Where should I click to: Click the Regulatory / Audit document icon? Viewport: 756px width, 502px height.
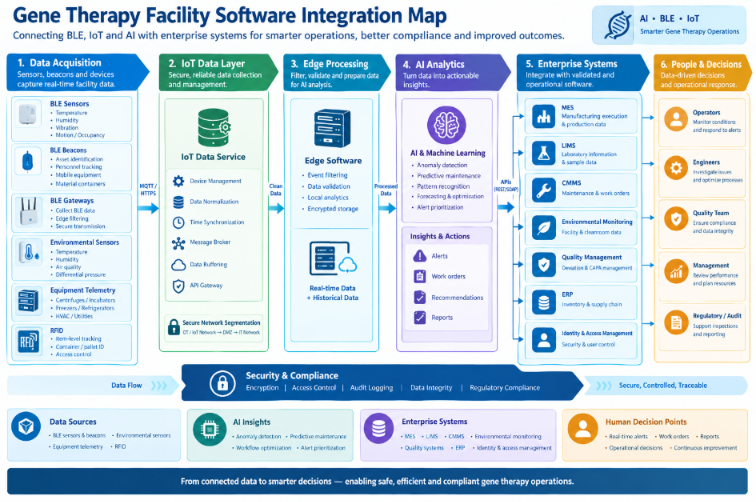[676, 322]
